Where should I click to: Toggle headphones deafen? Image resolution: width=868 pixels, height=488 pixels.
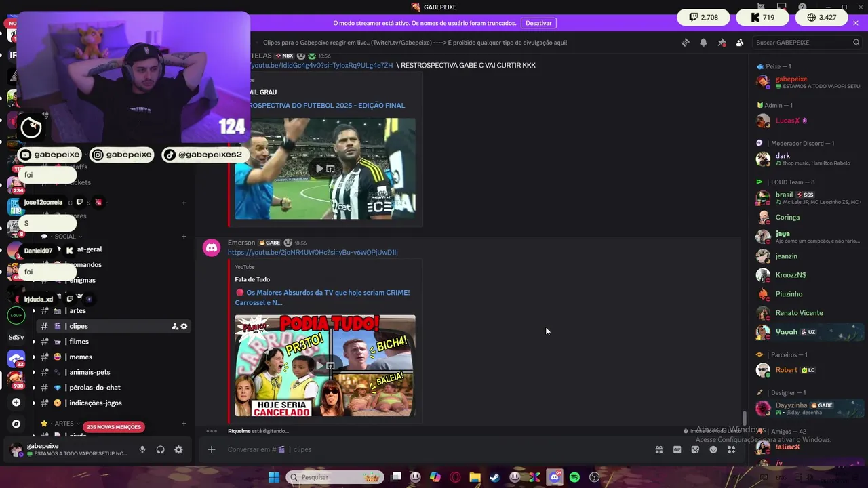161,449
